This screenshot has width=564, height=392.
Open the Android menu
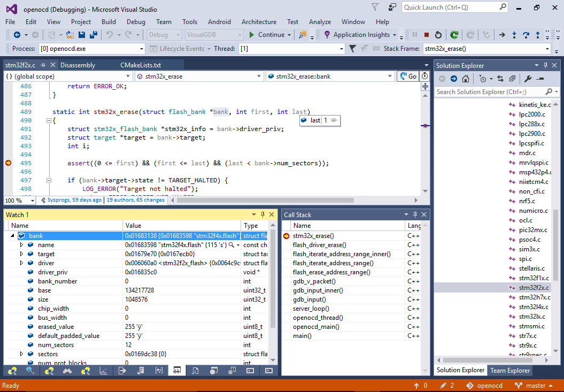pyautogui.click(x=219, y=22)
